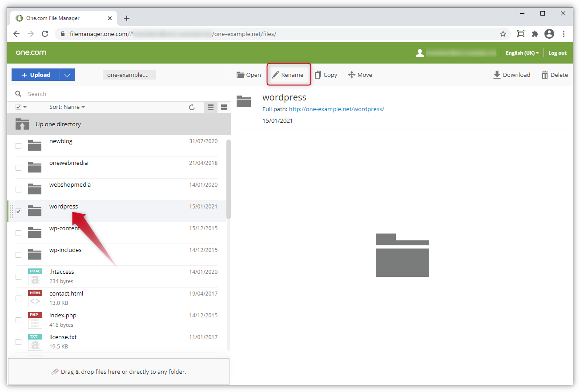Tick the checkbox next to newblog
The height and width of the screenshot is (392, 580).
pyautogui.click(x=18, y=145)
